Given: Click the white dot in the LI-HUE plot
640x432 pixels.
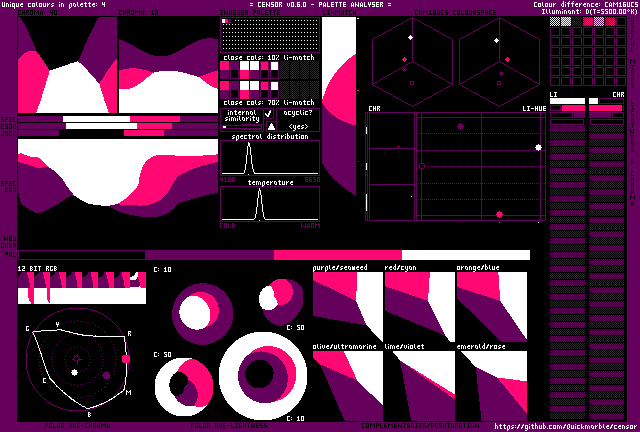Looking at the screenshot, I should pyautogui.click(x=538, y=148).
